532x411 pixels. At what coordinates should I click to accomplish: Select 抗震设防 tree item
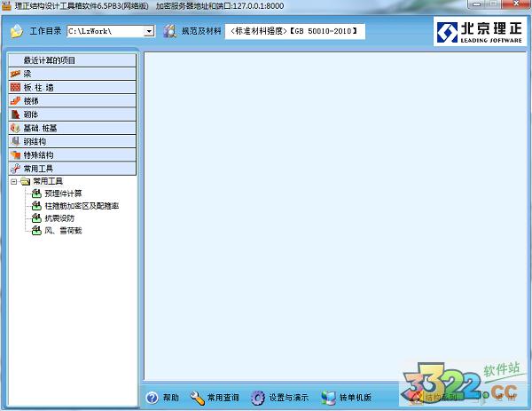[x=59, y=218]
